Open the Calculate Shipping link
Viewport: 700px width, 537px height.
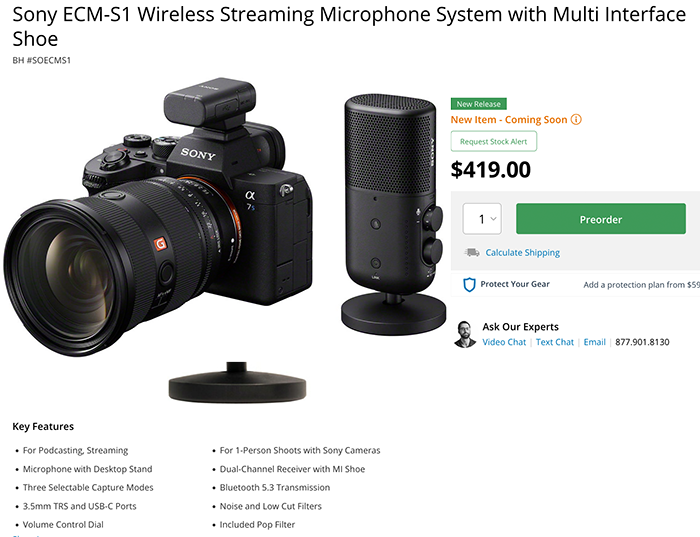coord(522,253)
